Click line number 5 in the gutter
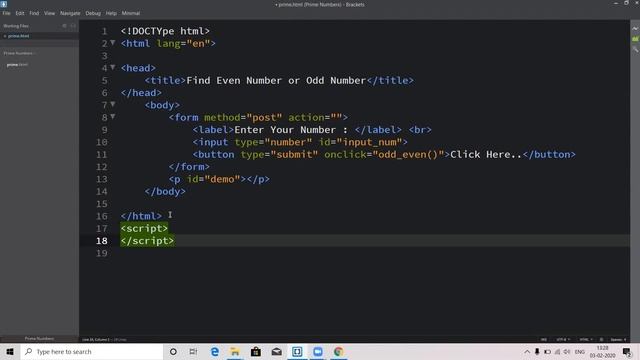This screenshot has width=640, height=360. tap(105, 80)
